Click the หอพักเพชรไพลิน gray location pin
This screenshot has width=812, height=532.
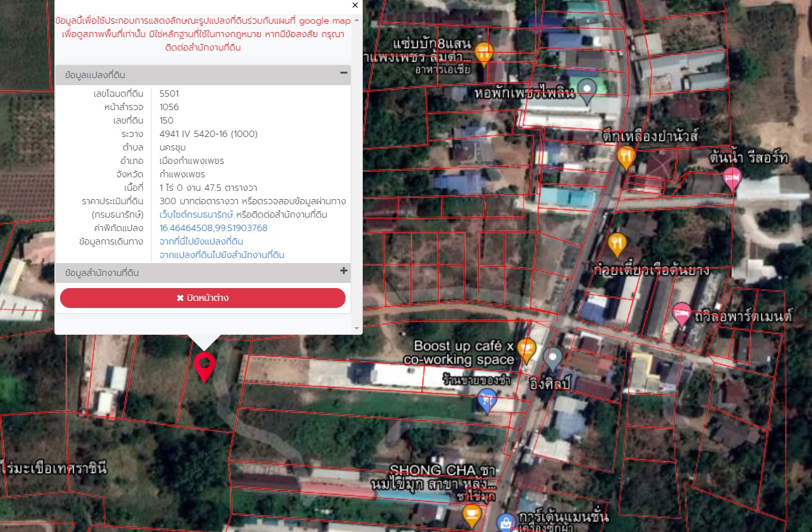(x=587, y=91)
